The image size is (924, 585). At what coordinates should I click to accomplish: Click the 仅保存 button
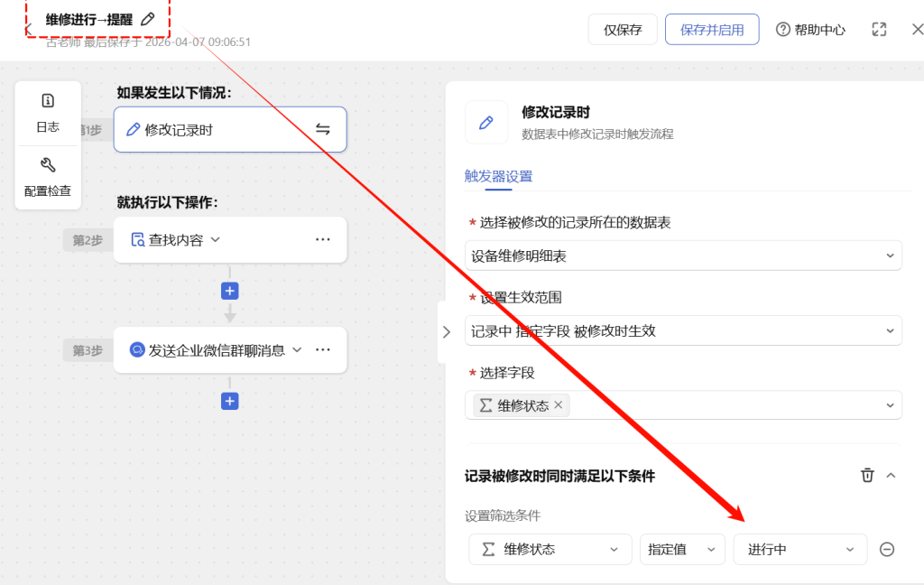623,30
